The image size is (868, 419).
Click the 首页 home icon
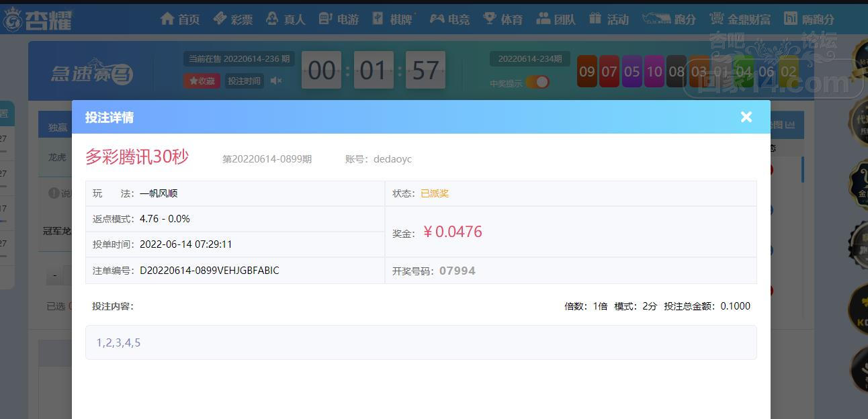168,19
